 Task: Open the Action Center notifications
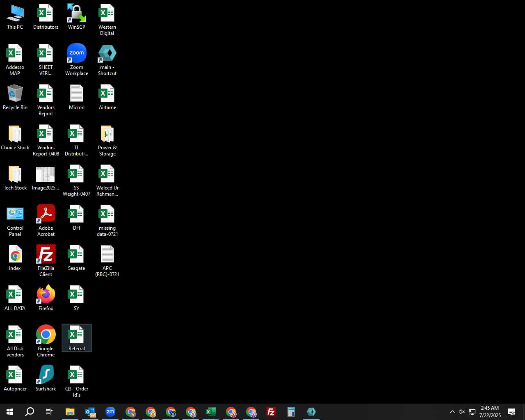[x=511, y=412]
